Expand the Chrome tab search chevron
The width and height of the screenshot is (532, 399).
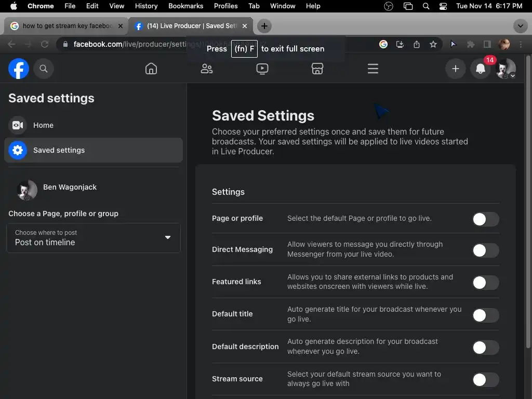(520, 26)
